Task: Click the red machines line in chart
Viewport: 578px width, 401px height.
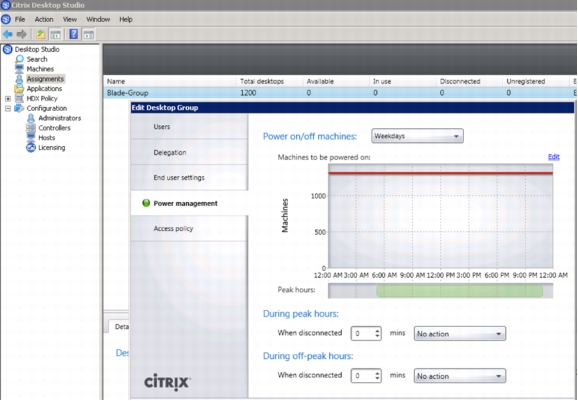Action: coord(441,173)
